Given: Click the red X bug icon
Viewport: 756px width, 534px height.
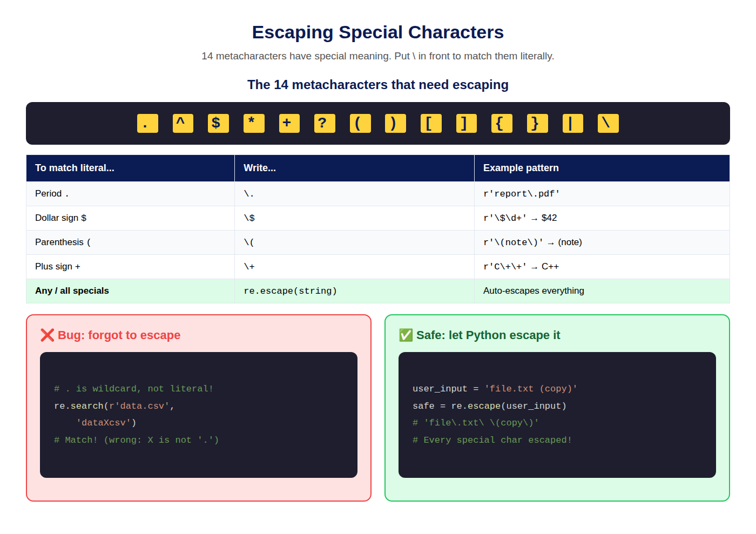Looking at the screenshot, I should tap(48, 335).
